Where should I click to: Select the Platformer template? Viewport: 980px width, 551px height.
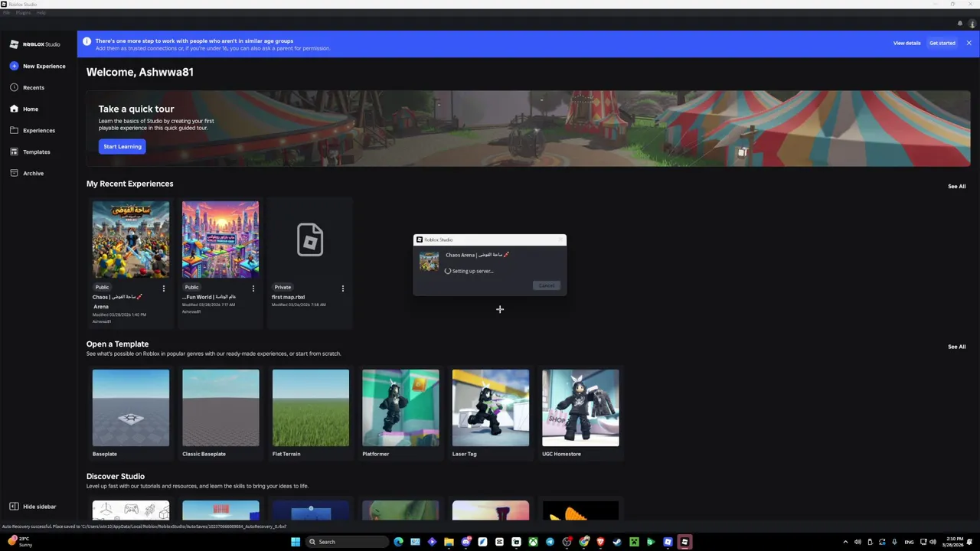coord(400,408)
